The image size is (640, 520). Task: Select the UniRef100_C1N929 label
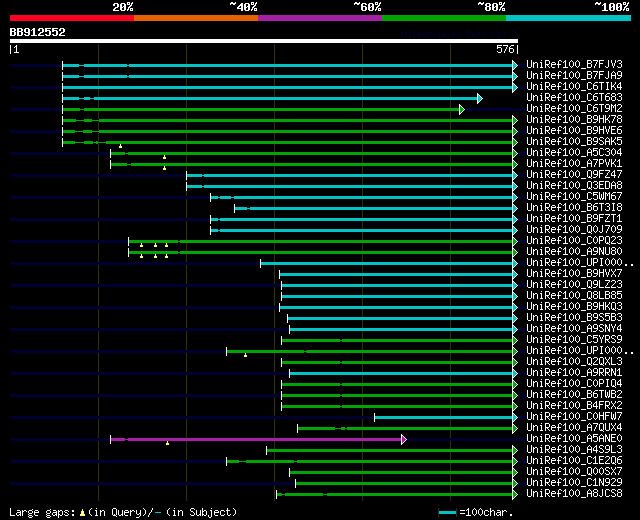click(574, 483)
